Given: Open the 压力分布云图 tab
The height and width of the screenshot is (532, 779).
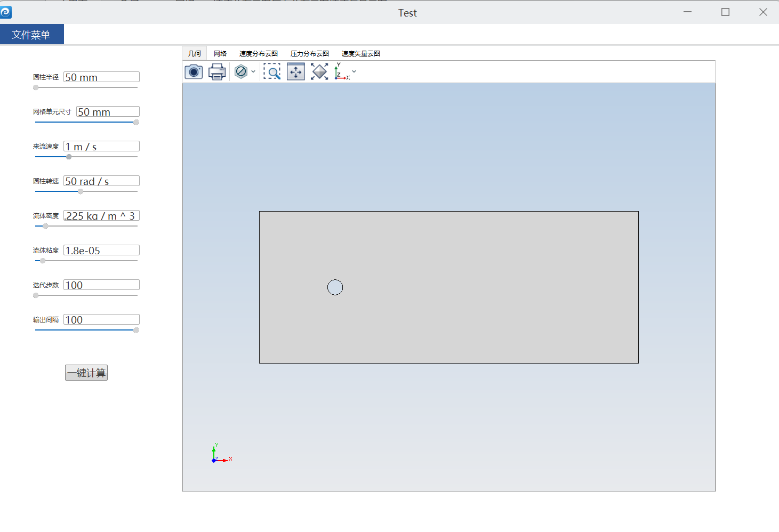Looking at the screenshot, I should tap(310, 53).
